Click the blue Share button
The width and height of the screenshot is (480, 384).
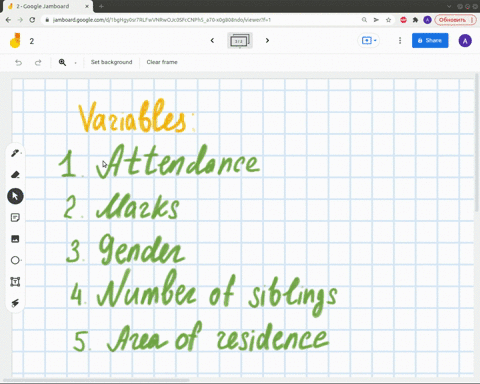[430, 40]
